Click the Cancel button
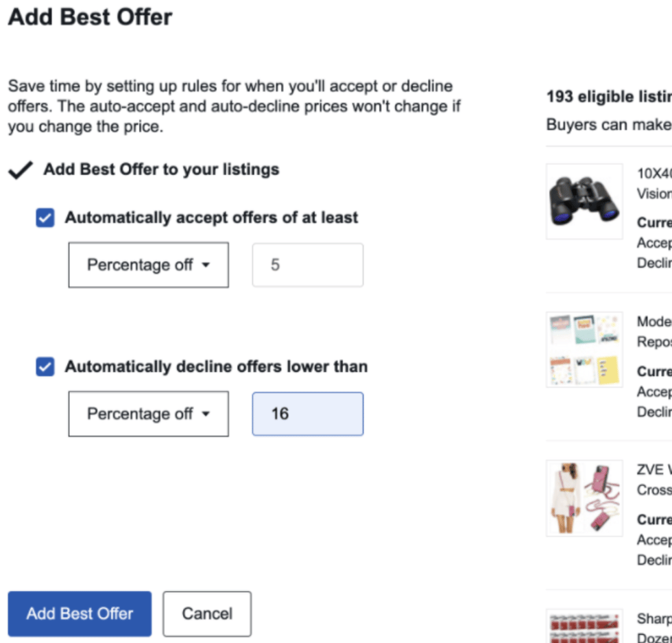 pos(207,613)
